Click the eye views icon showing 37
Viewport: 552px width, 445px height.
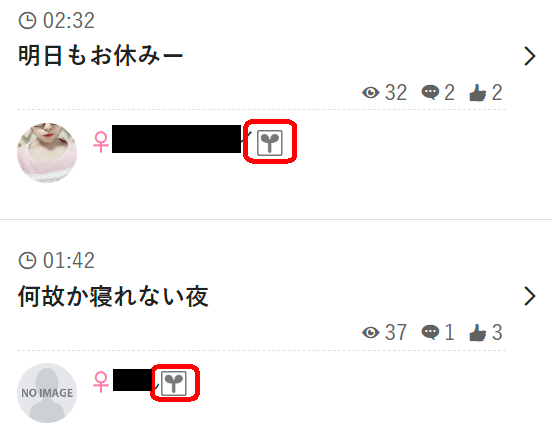click(371, 333)
